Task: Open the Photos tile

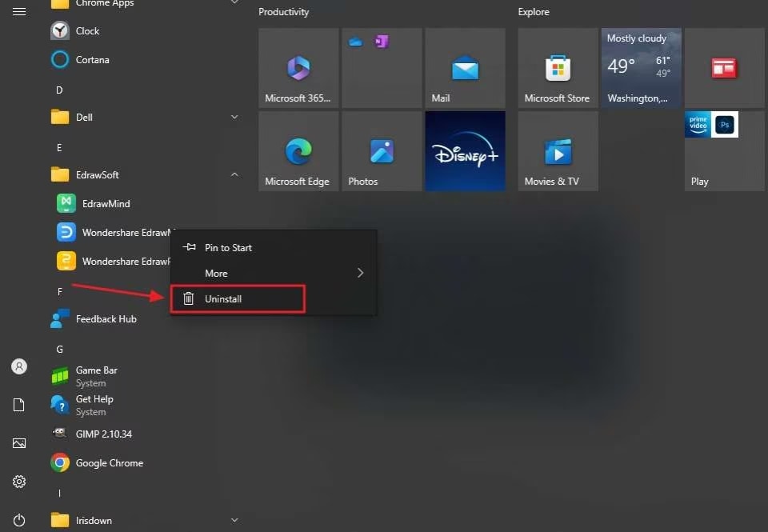Action: tap(382, 151)
